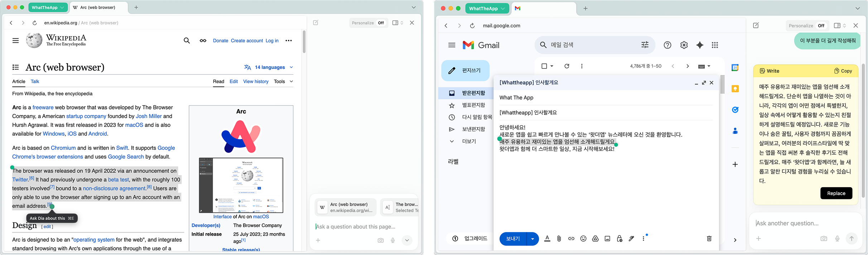868x255 pixels.
Task: Open Google Keep side panel icon
Action: 735,89
